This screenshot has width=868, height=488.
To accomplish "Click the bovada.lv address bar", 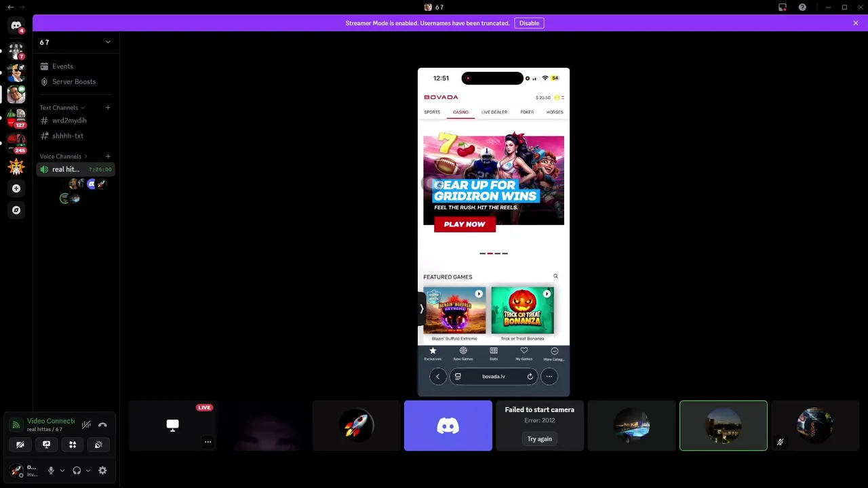I will (494, 377).
